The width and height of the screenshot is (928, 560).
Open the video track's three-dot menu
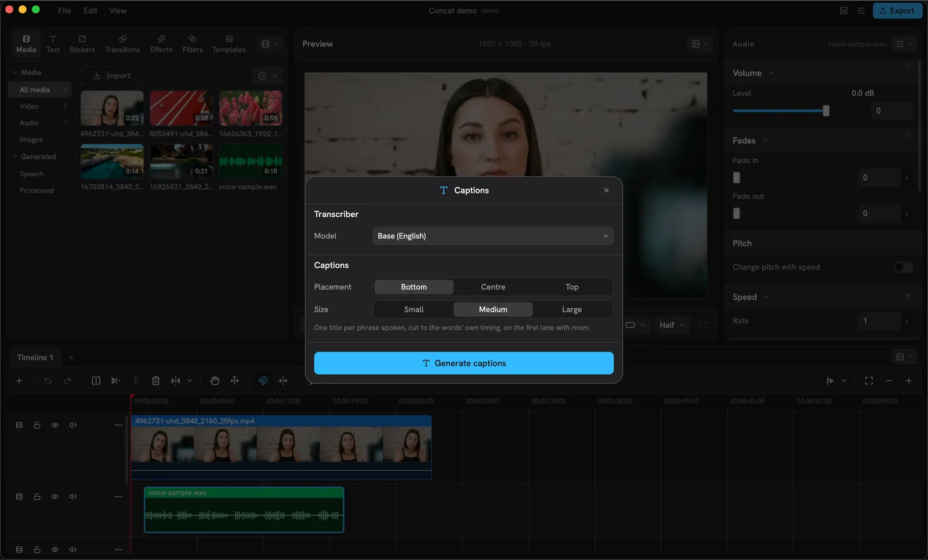click(118, 425)
